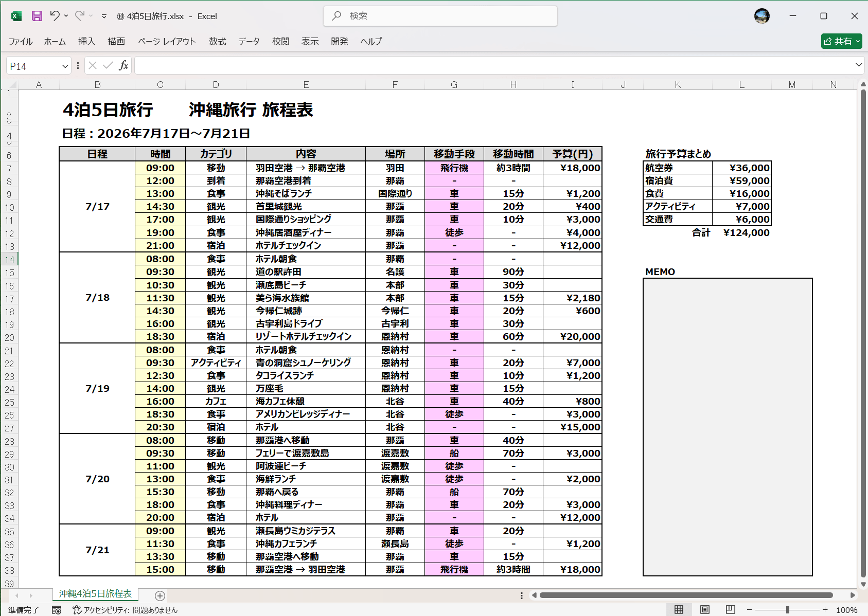
Task: Switch to the 挿入 ribbon tab
Action: [86, 42]
